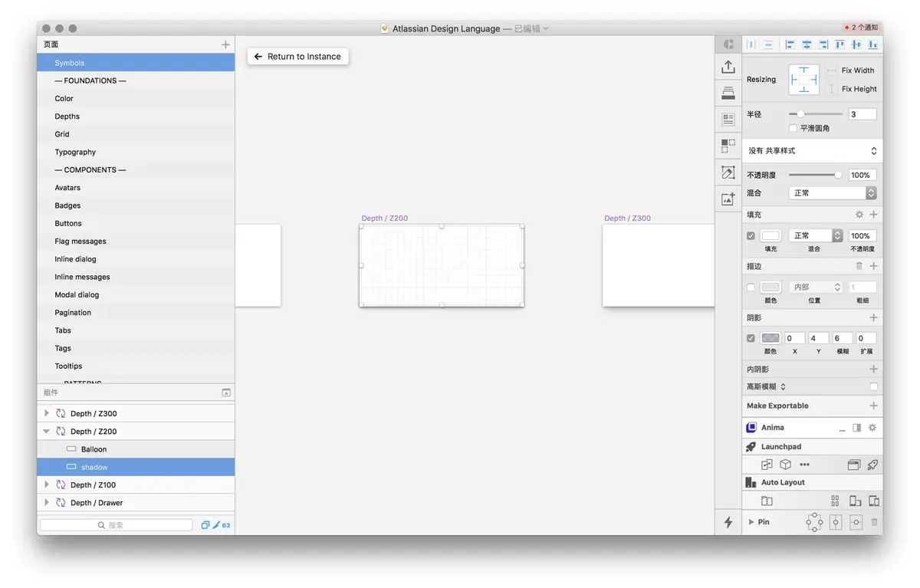Select the Balloon layer

coord(136,449)
